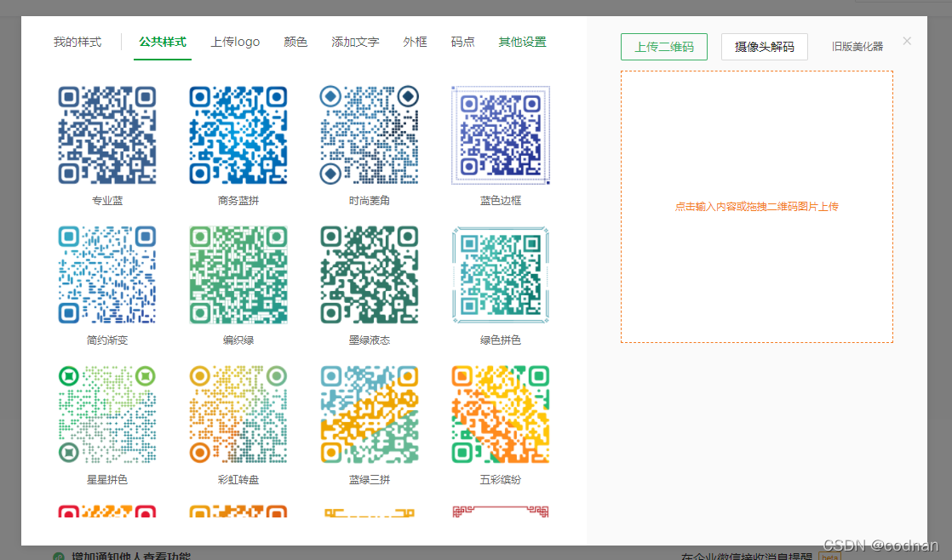Pick the 绿色拼色 framed QR style
952x560 pixels.
[501, 275]
